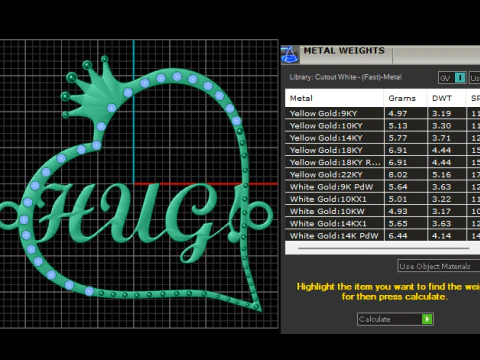480x360 pixels.
Task: Select the White Gold:14K PdW row
Action: pos(382,236)
